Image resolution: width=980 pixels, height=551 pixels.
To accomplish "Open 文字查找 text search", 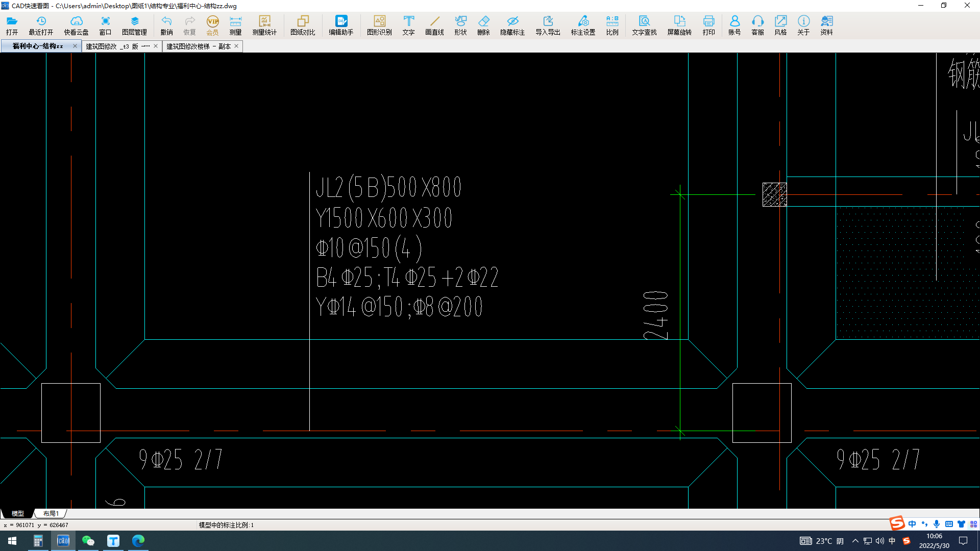I will pos(644,26).
